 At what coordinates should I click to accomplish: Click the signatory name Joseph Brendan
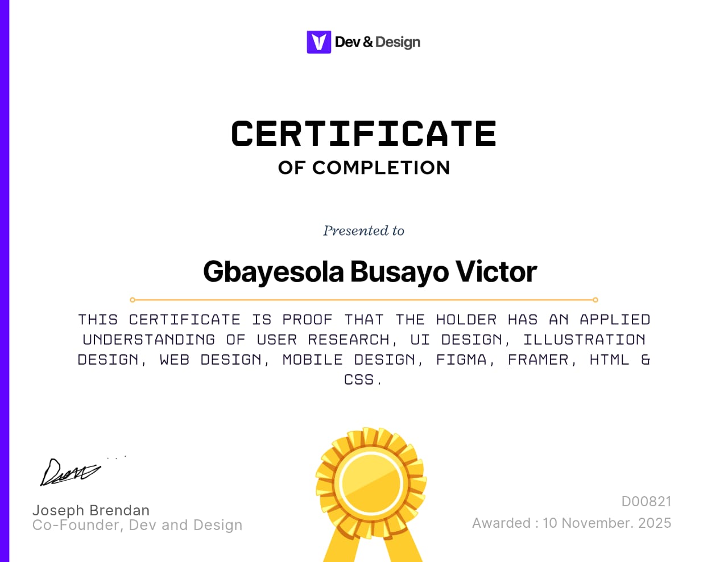[91, 510]
